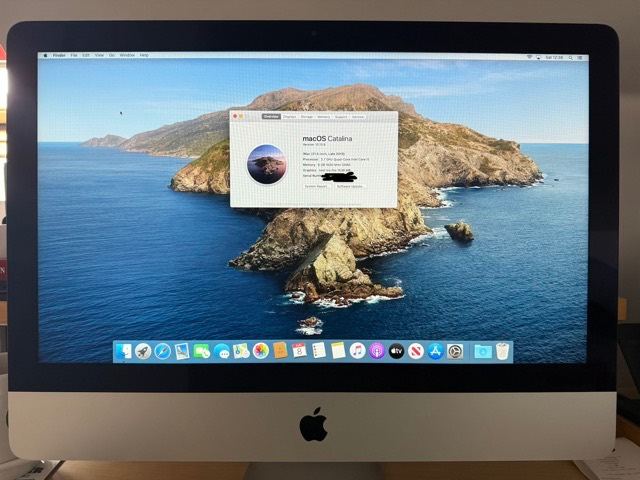
Task: Open Spotlight search magnifier icon
Action: (x=571, y=58)
